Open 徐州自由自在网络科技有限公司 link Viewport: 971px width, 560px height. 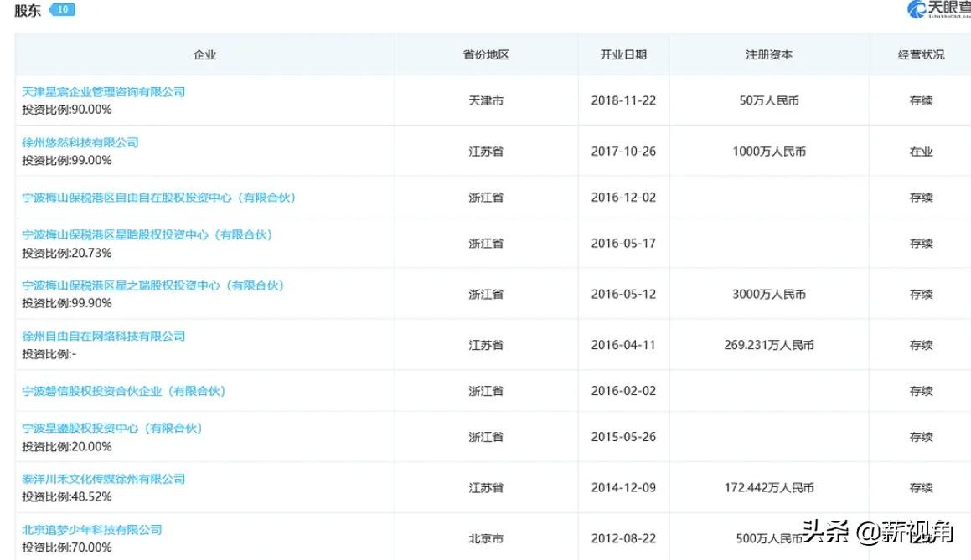(103, 337)
